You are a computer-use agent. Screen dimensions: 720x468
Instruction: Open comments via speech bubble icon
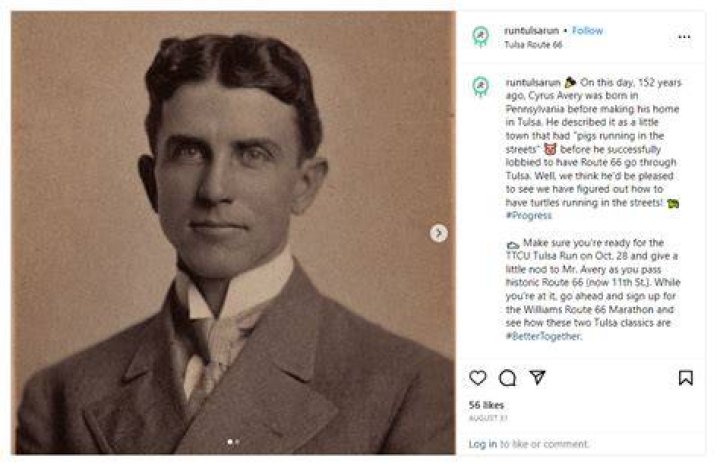tap(507, 378)
